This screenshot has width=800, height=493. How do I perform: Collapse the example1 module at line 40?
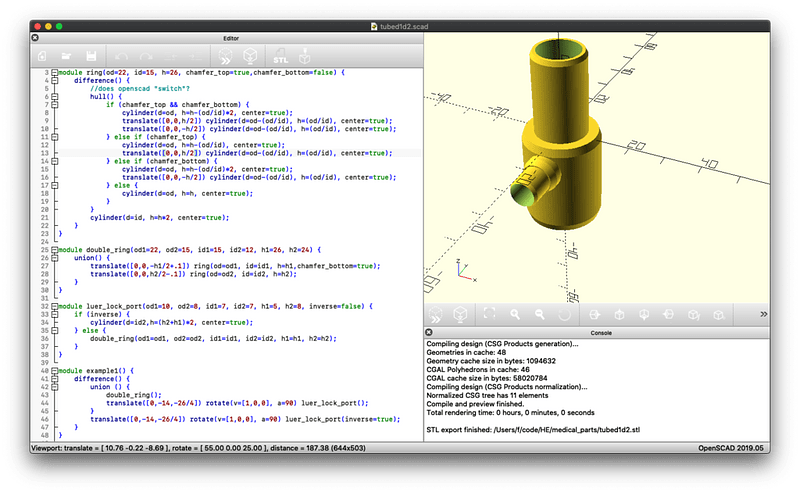(55, 371)
